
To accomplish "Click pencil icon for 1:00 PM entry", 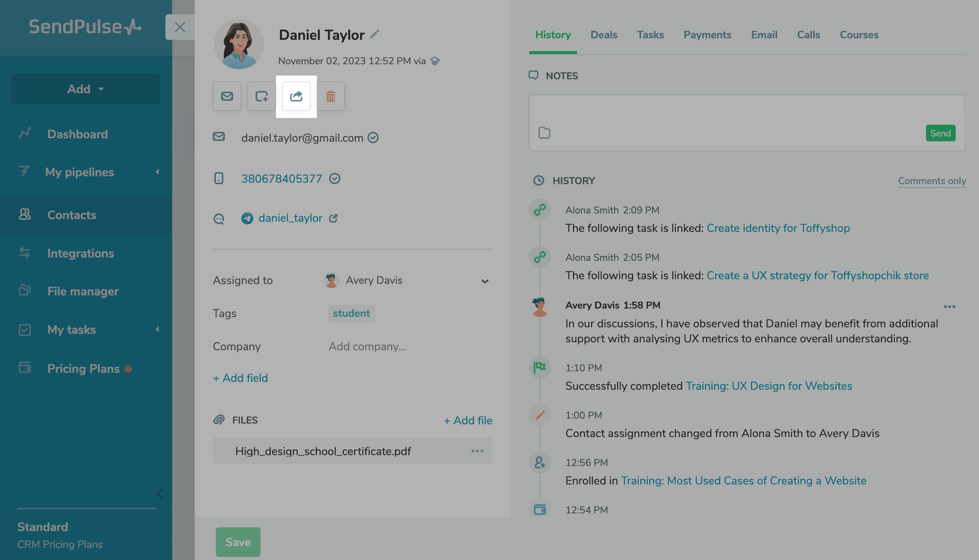I will point(540,415).
